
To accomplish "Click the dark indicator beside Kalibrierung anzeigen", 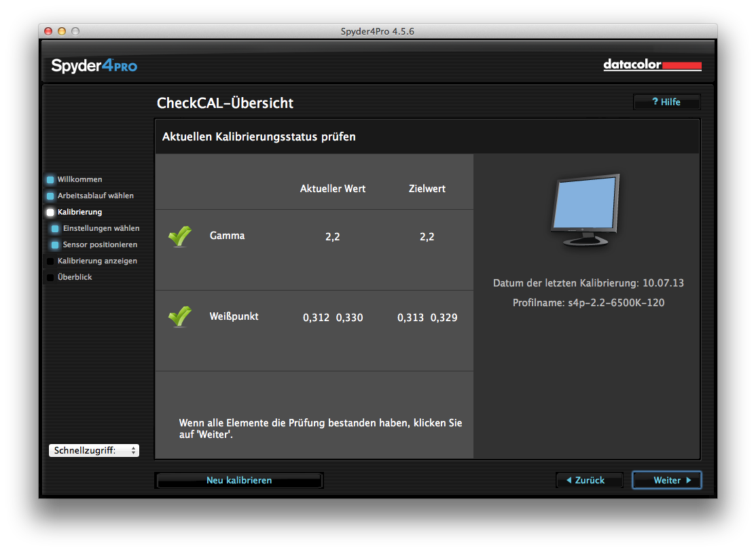I will tap(50, 261).
